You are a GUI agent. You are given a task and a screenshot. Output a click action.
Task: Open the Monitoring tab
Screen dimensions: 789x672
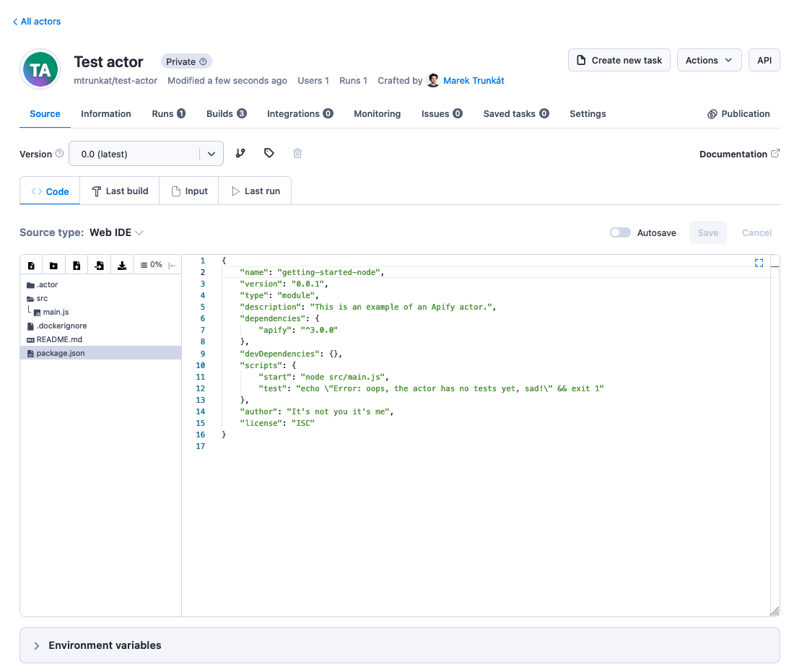(377, 113)
